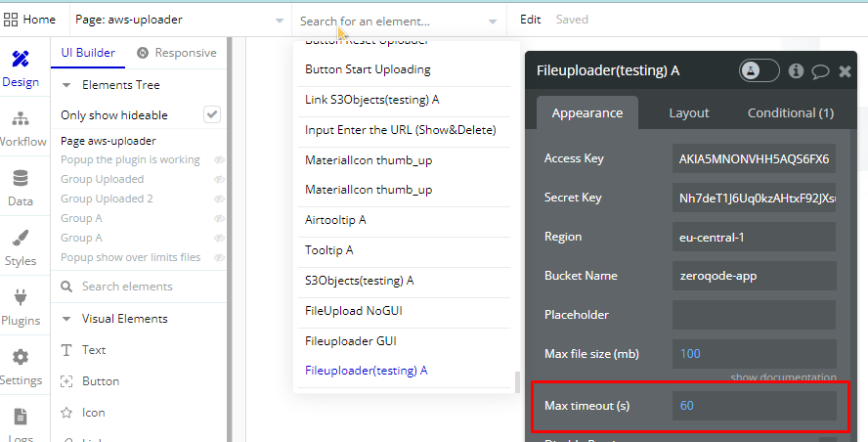Toggle visibility of Group Uploaded
The image size is (868, 442).
(x=219, y=180)
